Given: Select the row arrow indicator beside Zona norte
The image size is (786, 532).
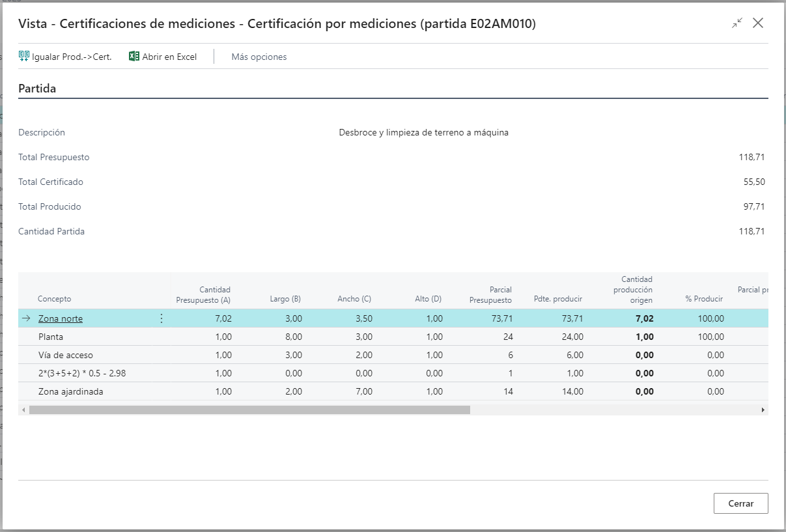Looking at the screenshot, I should click(27, 318).
